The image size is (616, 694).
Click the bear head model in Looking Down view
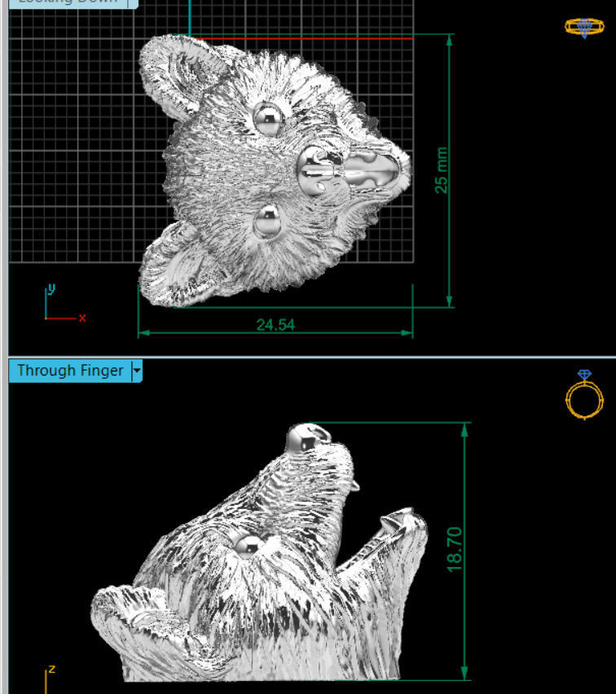pos(275,170)
